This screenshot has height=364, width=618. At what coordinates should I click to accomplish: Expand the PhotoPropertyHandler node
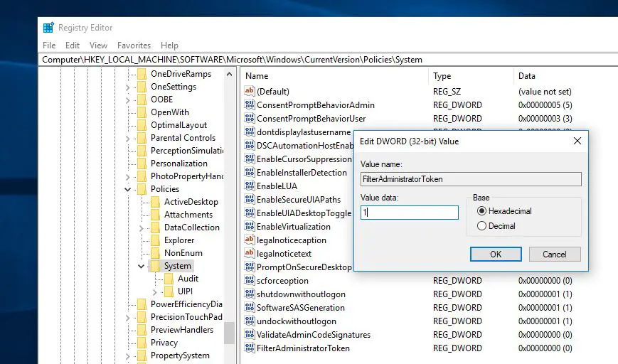point(128,177)
